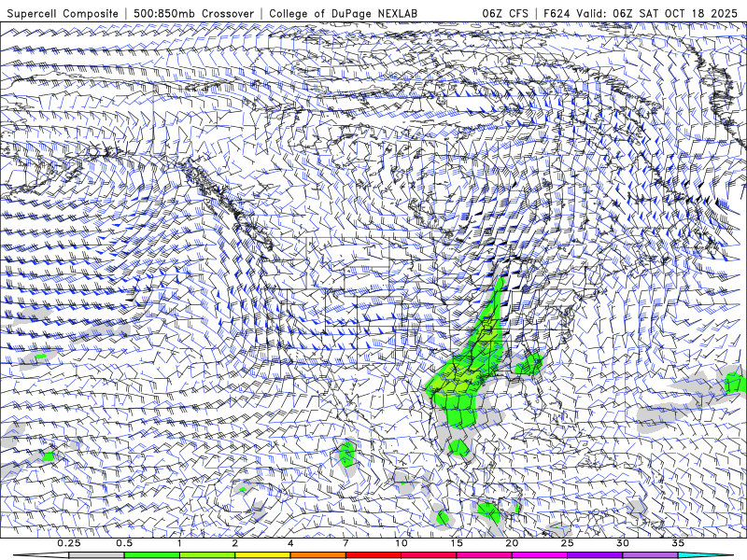This screenshot has height=560, width=747.
Task: Click the scale label 10 under the map
Action: click(402, 543)
